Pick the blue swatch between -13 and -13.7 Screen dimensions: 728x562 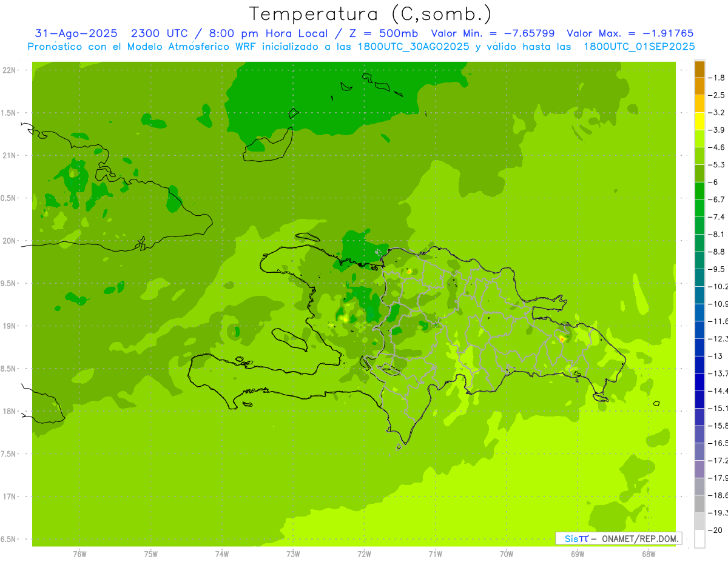click(699, 364)
